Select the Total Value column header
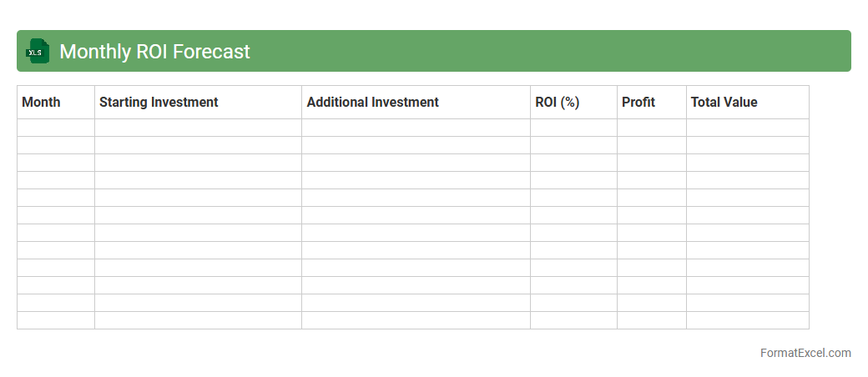This screenshot has width=868, height=377. 724,102
